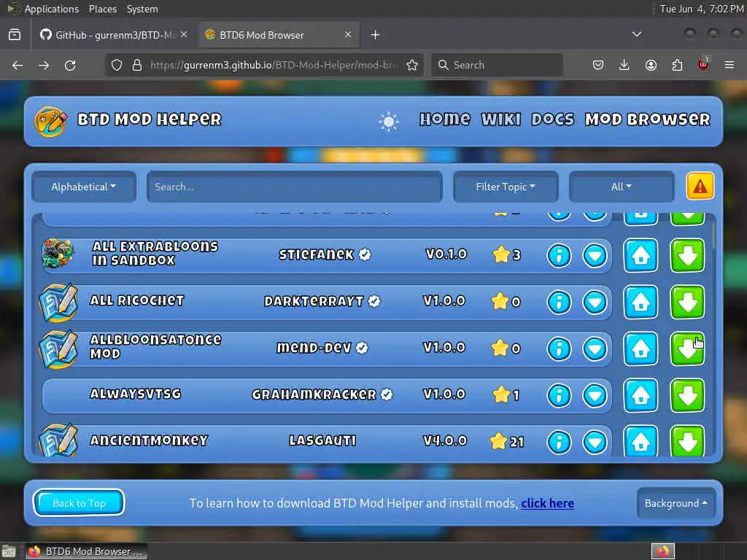Click the mod list scrollbar
This screenshot has width=747, height=560.
pos(713,236)
